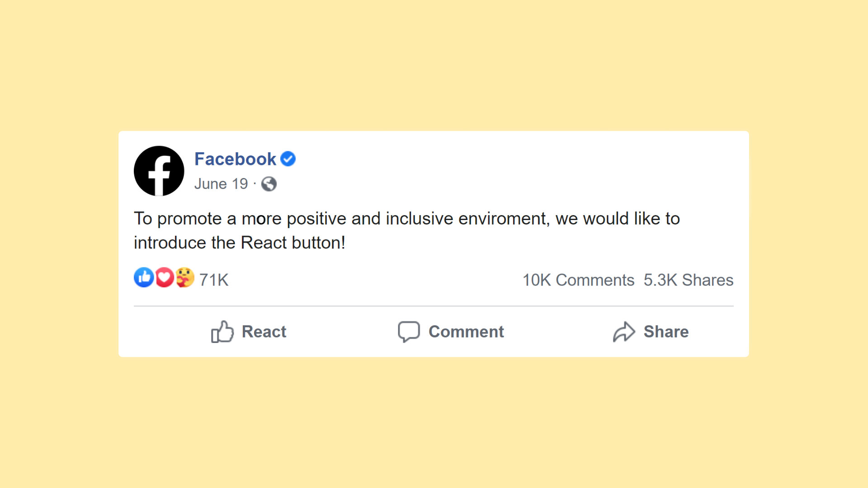Click the blue verified checkmark badge
Viewport: 868px width, 488px height.
point(288,159)
